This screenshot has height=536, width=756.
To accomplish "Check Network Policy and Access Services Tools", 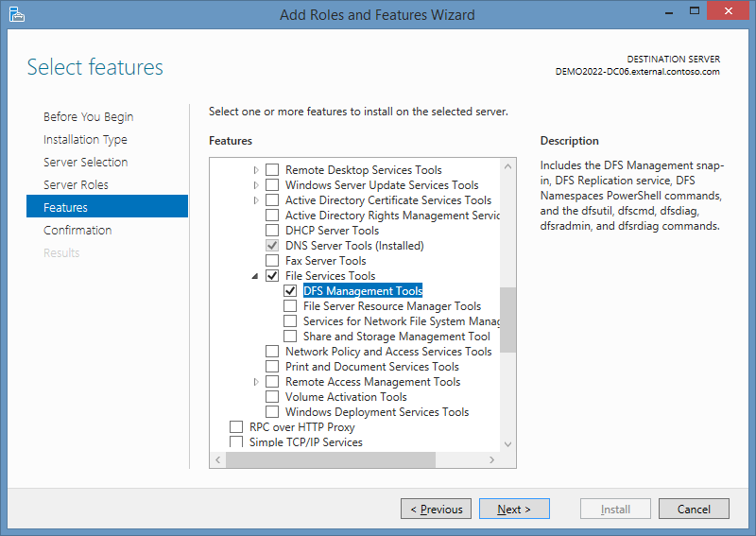I will click(272, 352).
